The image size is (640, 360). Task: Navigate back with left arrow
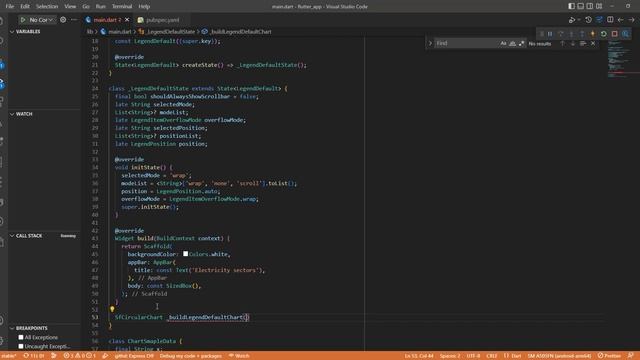point(620,20)
